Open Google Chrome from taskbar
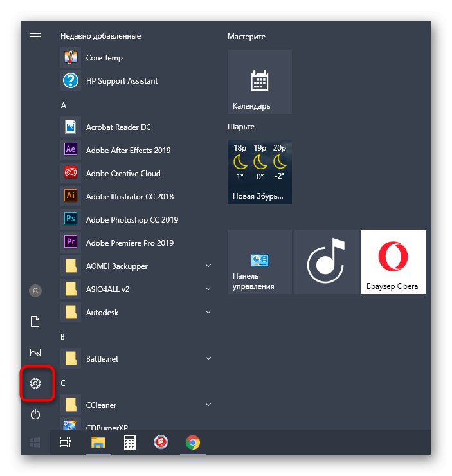 tap(193, 443)
